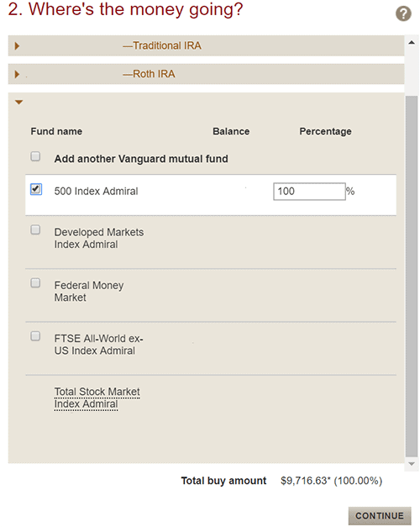The height and width of the screenshot is (527, 420).
Task: Expand the Traditional IRA section arrow
Action: pyautogui.click(x=17, y=45)
